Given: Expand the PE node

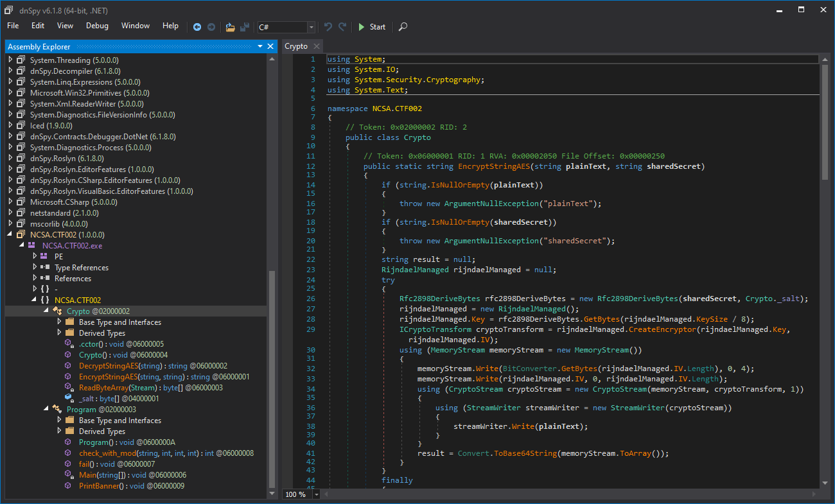Looking at the screenshot, I should (35, 256).
